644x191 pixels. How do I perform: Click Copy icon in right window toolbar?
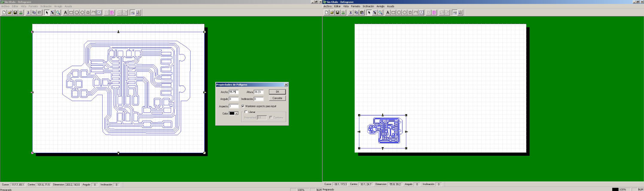pyautogui.click(x=356, y=12)
